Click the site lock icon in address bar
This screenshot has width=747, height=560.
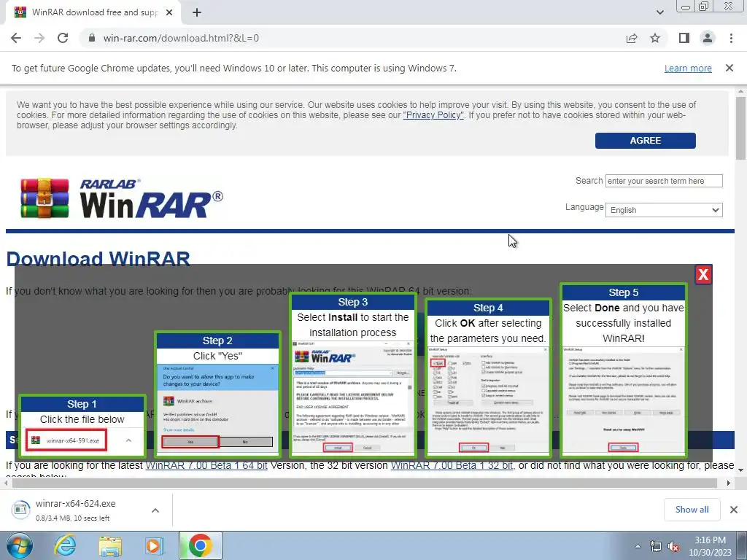tap(93, 38)
